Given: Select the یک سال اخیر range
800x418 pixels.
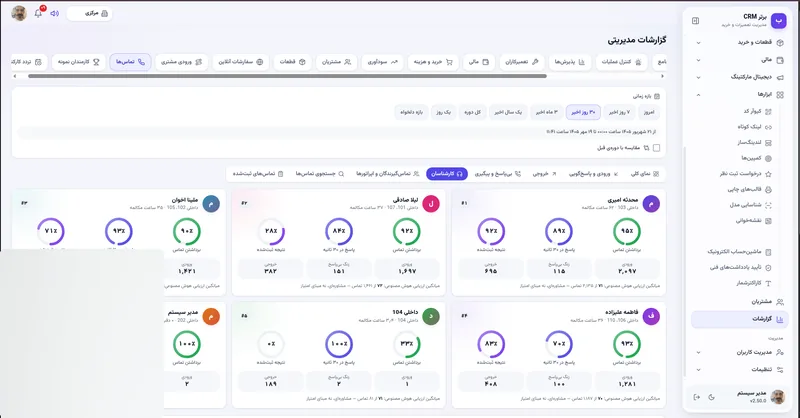Looking at the screenshot, I should tap(508, 112).
